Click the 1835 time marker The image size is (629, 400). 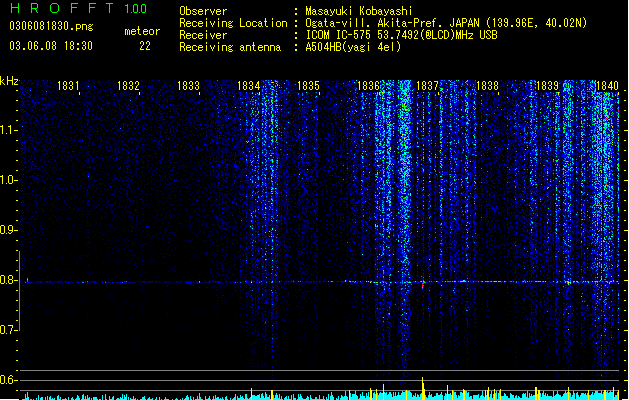click(x=308, y=86)
